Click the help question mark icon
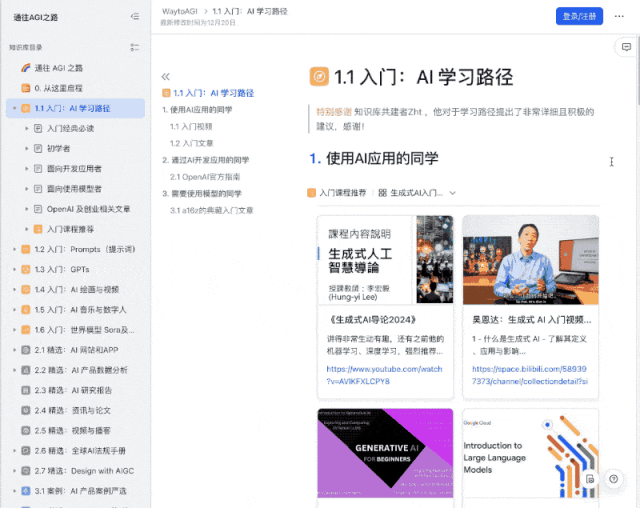640x508 pixels. [x=613, y=479]
